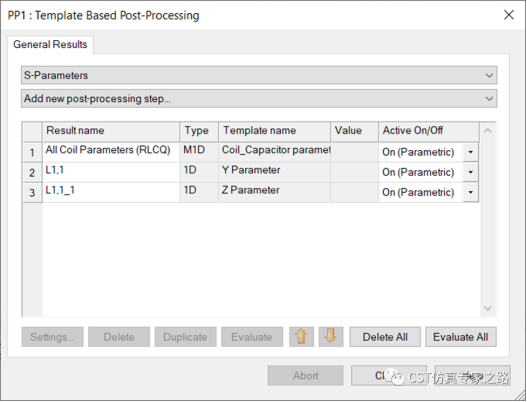527x402 pixels.
Task: Open the S-Parameters category dropdown
Action: tap(259, 75)
